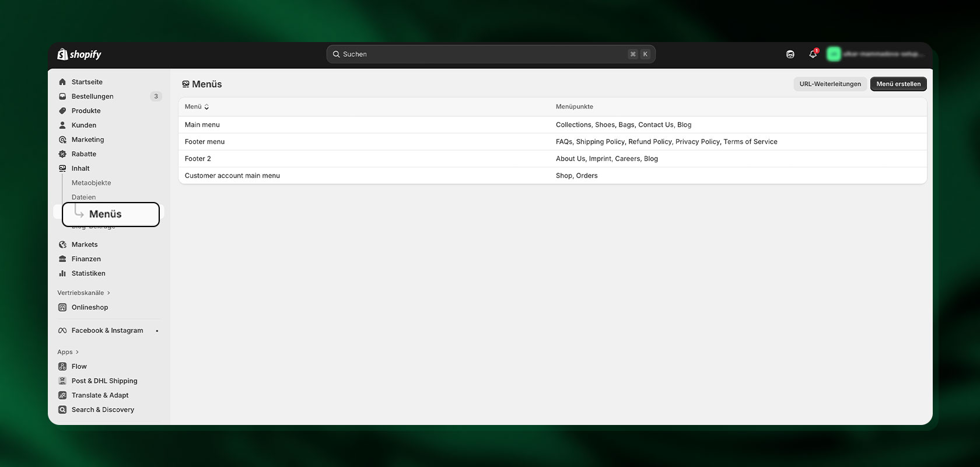Click the Facebook & Instagram Meta icon

click(x=62, y=330)
